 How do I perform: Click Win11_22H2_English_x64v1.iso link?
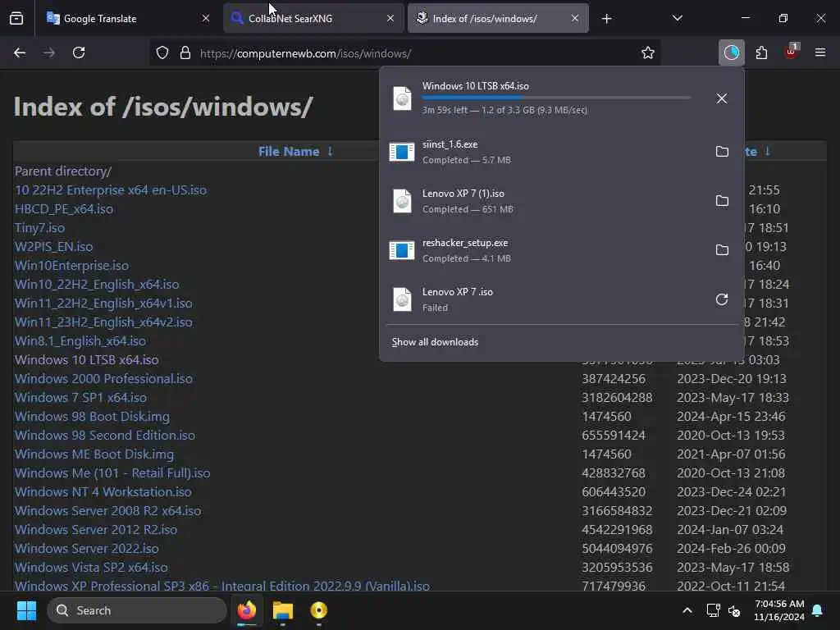point(103,303)
